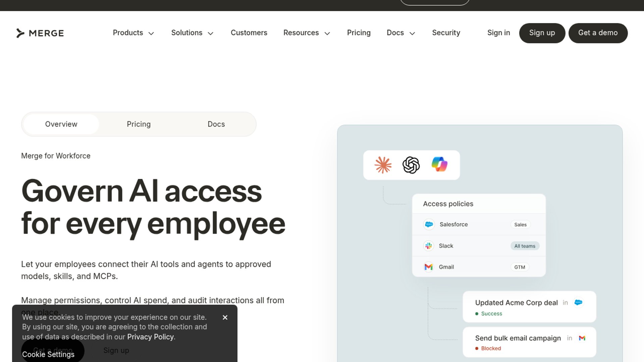
Task: Open the Resources navigation menu
Action: 307,33
